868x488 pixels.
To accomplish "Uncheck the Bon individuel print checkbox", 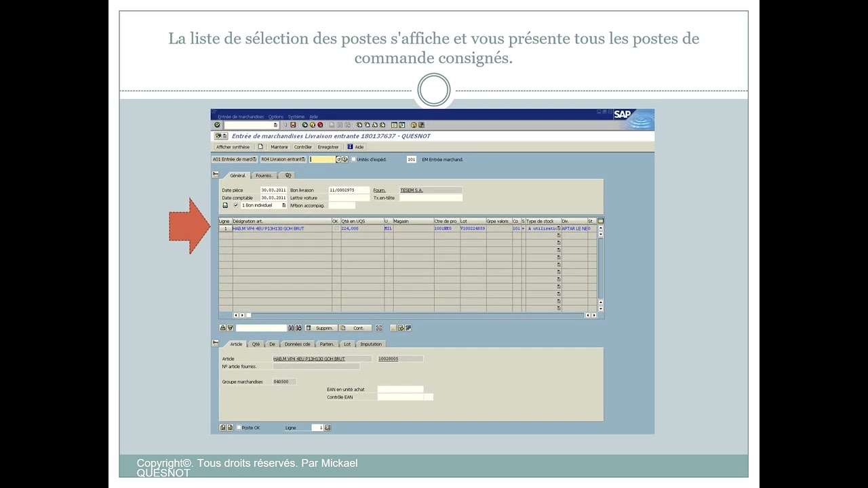I will (x=236, y=205).
